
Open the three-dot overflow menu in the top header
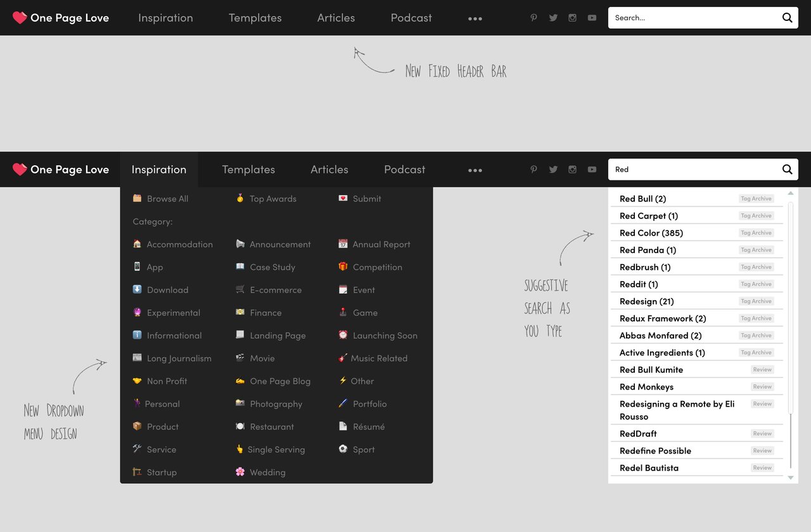pos(475,18)
